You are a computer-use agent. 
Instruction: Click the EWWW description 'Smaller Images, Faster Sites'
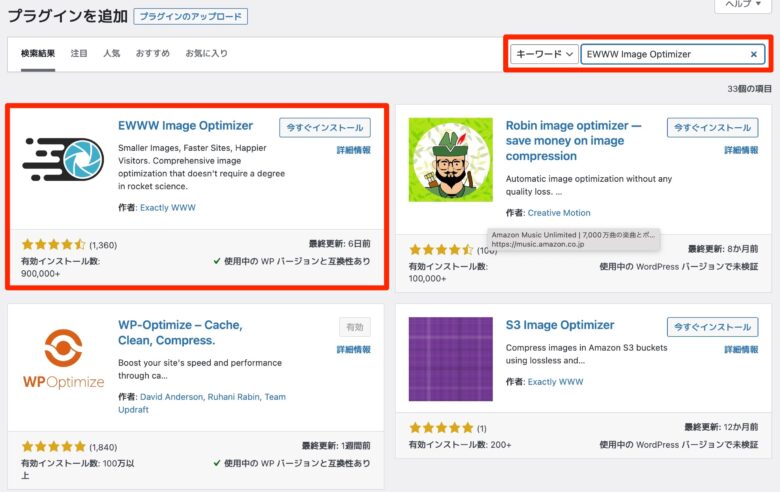tap(201, 167)
